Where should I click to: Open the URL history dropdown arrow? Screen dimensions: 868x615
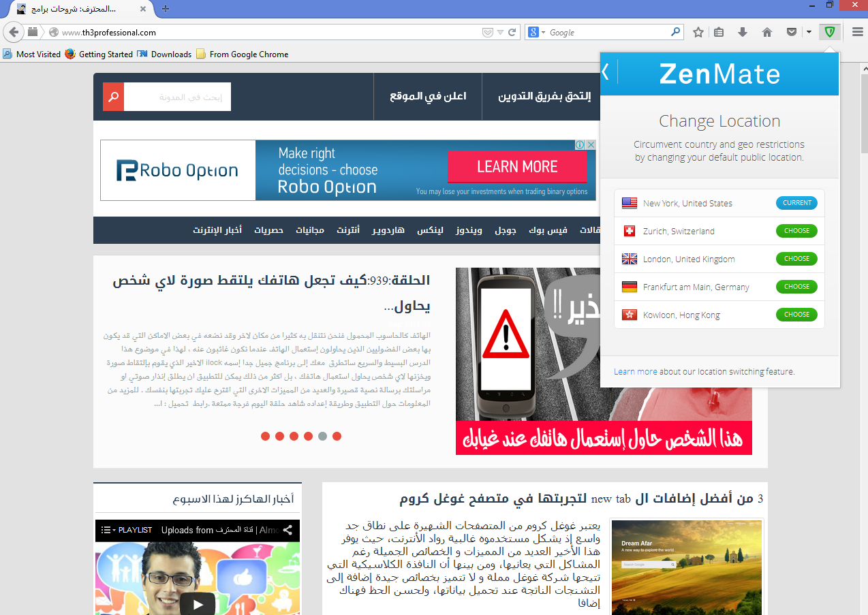[x=500, y=32]
